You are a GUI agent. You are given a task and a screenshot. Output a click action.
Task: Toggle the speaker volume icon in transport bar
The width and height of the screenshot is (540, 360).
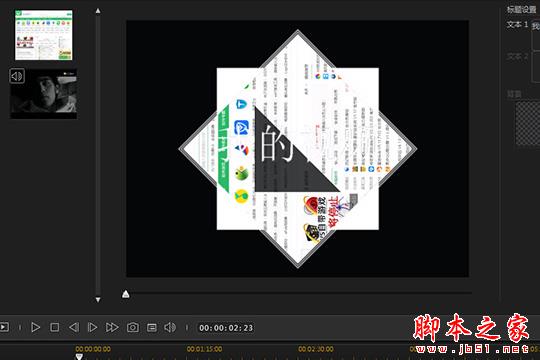click(170, 327)
